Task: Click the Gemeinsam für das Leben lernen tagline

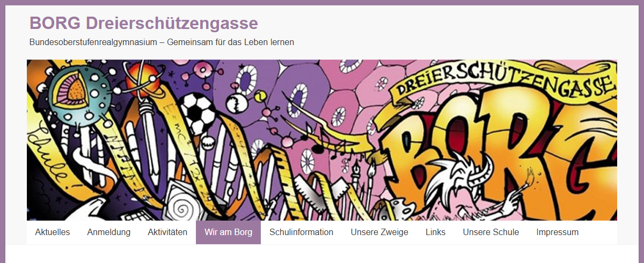Action: pyautogui.click(x=231, y=42)
